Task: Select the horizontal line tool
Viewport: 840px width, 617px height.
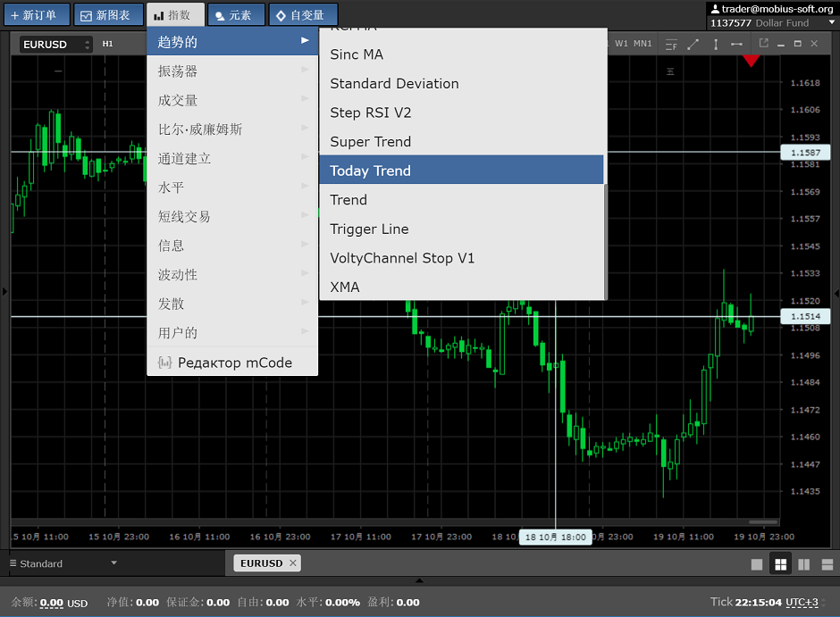Action: pos(736,44)
